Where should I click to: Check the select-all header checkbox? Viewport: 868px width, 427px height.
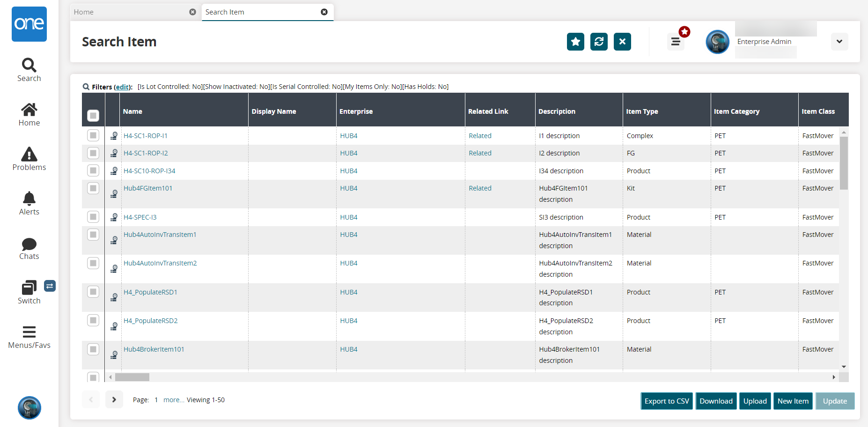93,115
